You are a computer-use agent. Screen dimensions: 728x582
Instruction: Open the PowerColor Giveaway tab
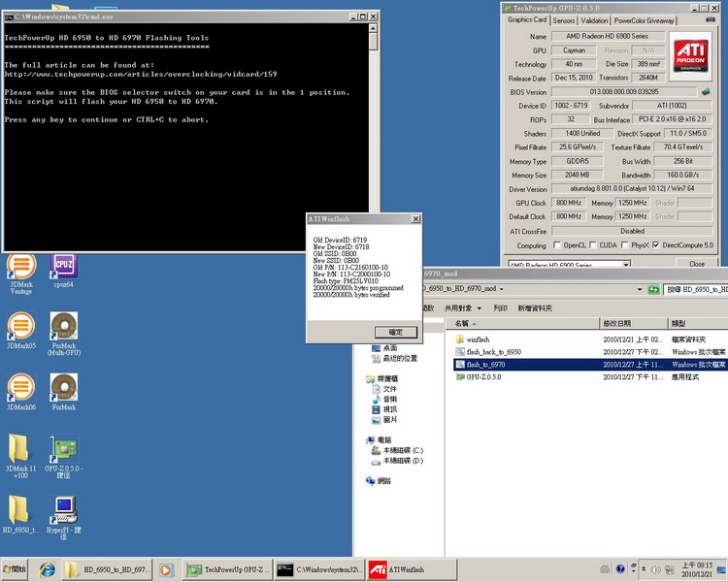point(644,20)
